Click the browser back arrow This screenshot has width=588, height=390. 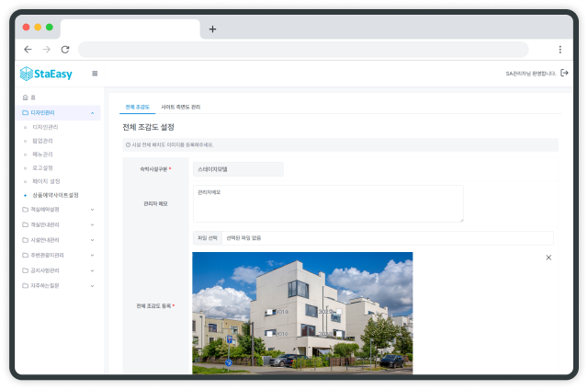(28, 49)
